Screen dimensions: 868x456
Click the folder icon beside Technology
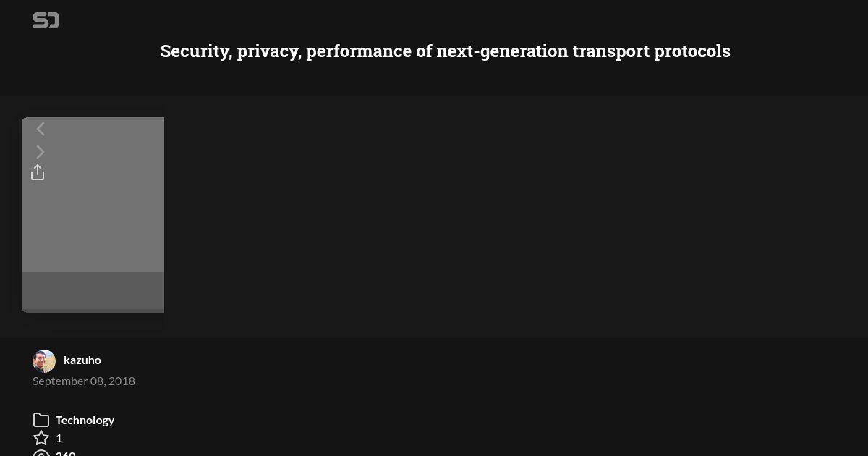[41, 420]
